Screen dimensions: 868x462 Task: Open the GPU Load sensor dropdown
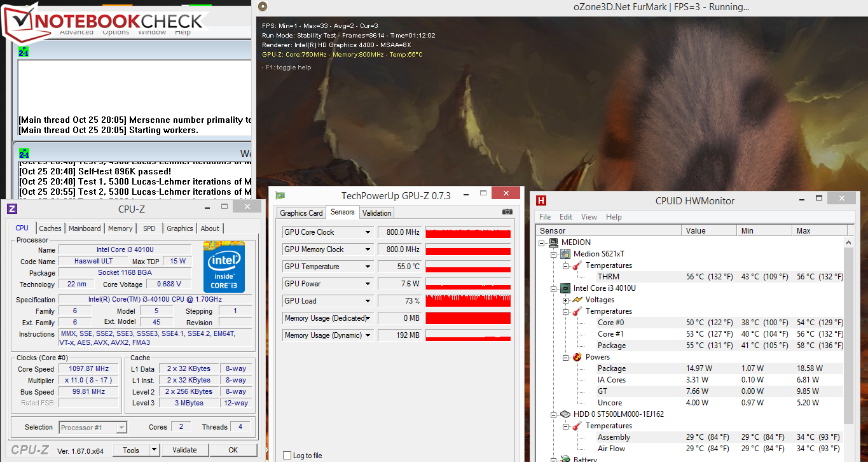(368, 301)
